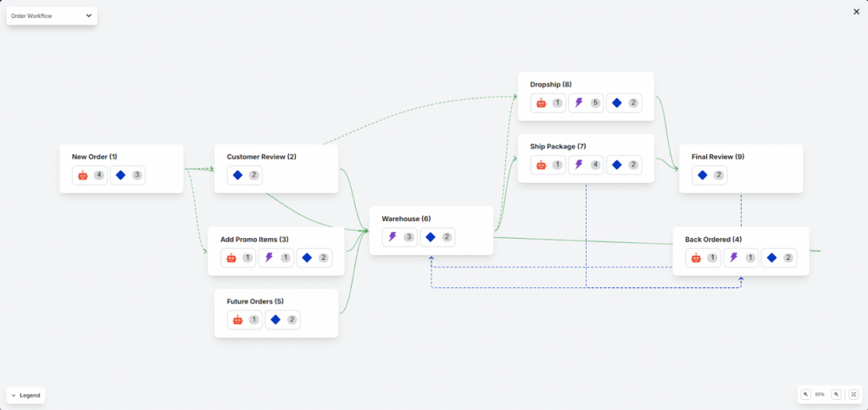Screen dimensions: 868x410
Task: Select the Warehouse (6) node title
Action: (406, 219)
